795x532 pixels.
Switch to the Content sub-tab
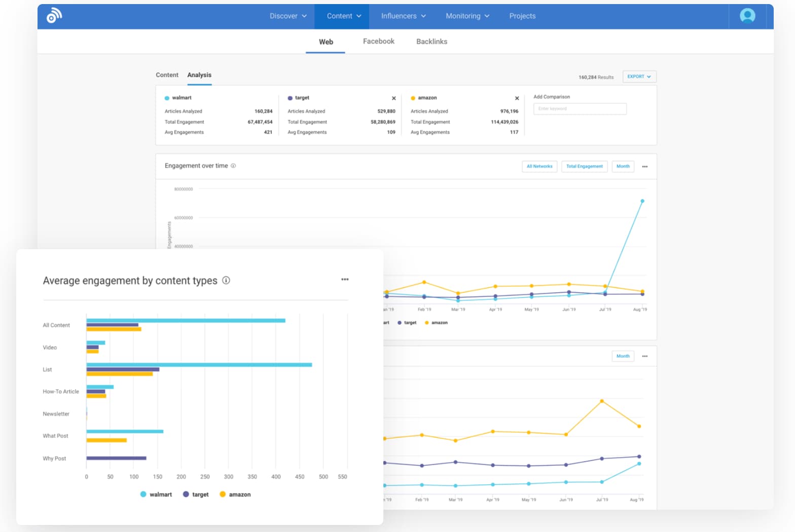pos(167,75)
